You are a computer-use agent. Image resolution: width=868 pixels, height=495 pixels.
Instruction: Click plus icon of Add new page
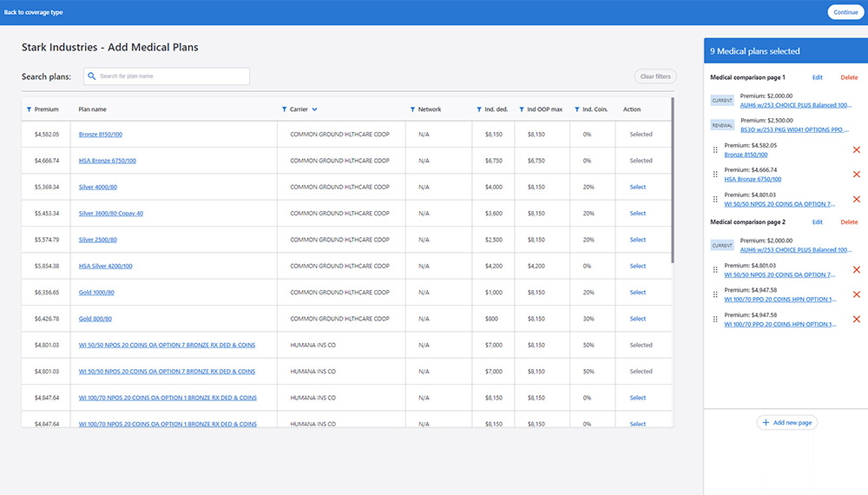tap(766, 422)
